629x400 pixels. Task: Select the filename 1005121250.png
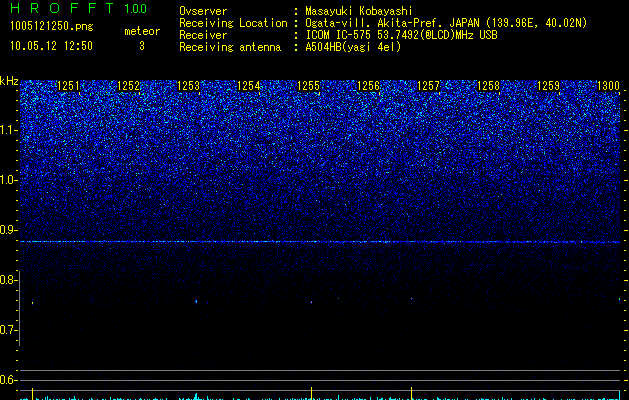(52, 26)
